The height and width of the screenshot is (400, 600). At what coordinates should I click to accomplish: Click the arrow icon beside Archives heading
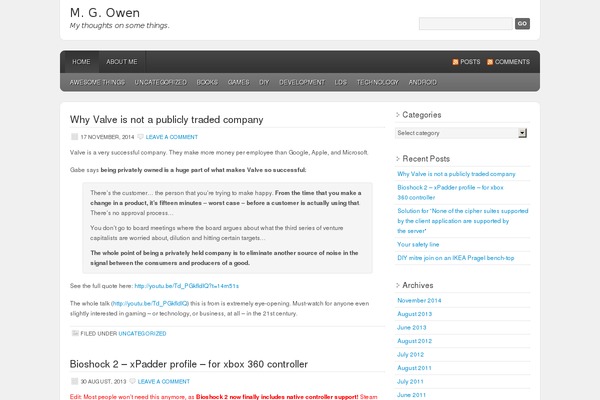click(x=398, y=285)
